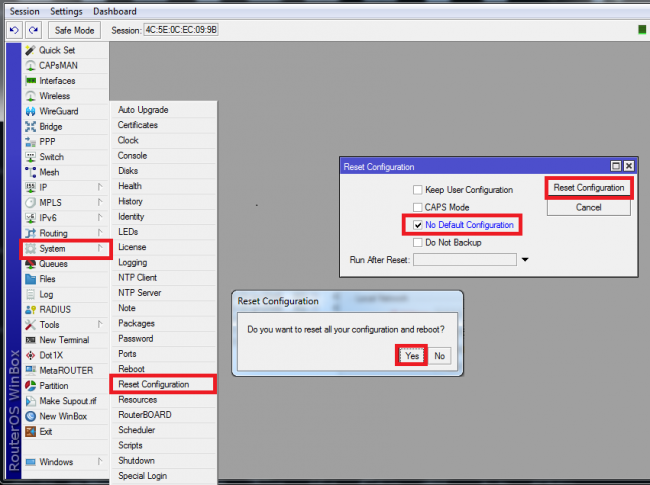Uncheck No Default Configuration checkbox
Image resolution: width=650 pixels, height=485 pixels.
(x=417, y=225)
